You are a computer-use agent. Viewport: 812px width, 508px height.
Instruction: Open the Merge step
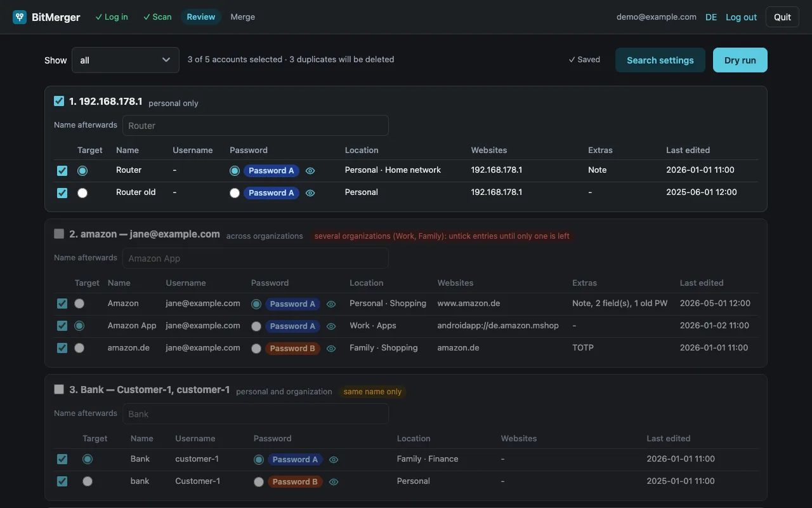pyautogui.click(x=243, y=17)
